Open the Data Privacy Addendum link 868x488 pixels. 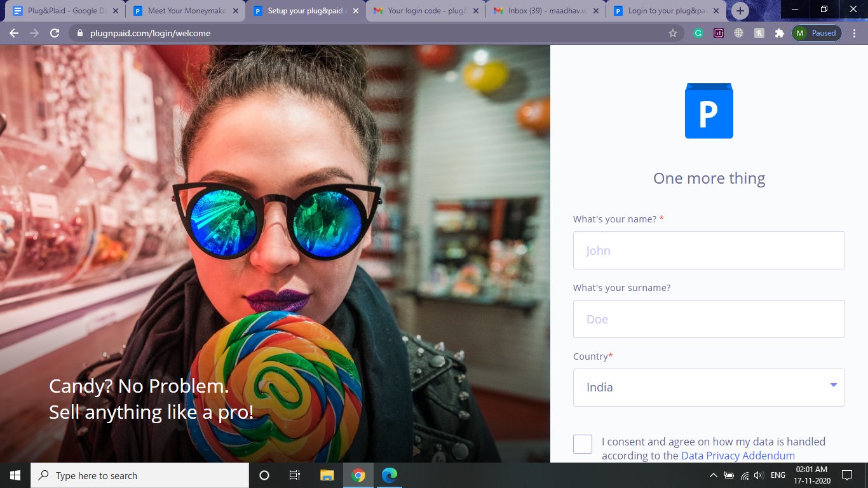(738, 456)
